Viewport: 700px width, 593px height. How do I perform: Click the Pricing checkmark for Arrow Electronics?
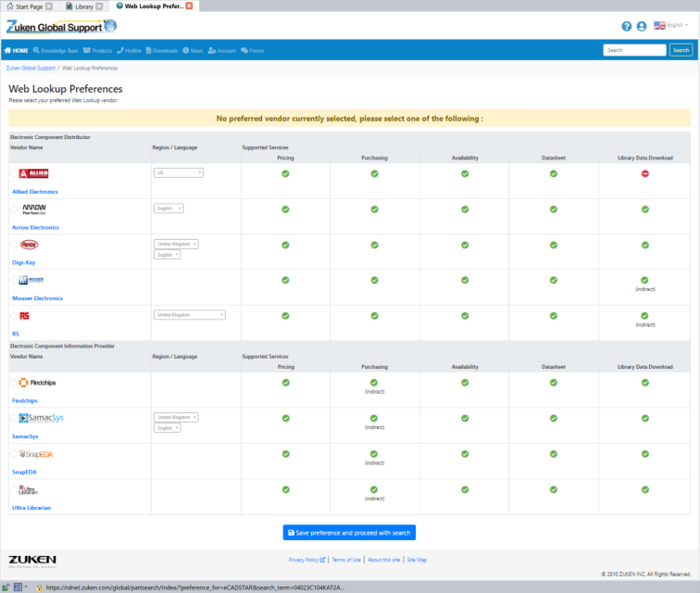point(285,209)
